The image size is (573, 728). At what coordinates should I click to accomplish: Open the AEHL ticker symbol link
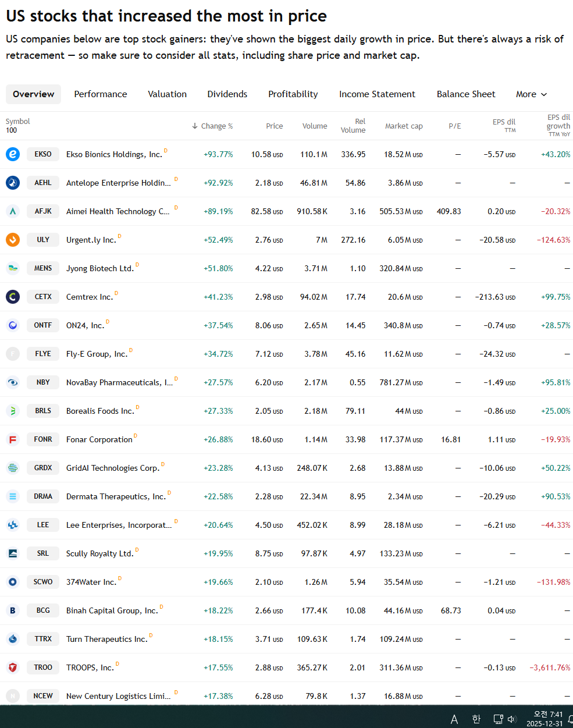(x=43, y=183)
